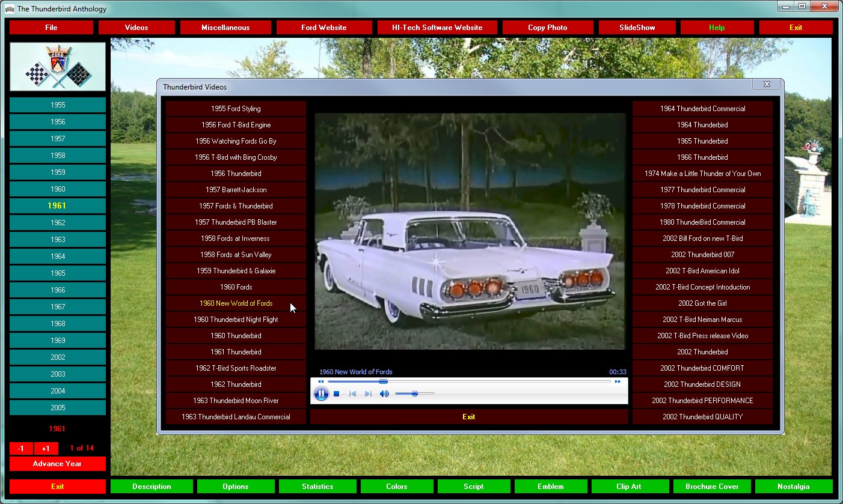Play 2002 Thunderbird QUALITY video
The width and height of the screenshot is (843, 504).
[x=702, y=417]
